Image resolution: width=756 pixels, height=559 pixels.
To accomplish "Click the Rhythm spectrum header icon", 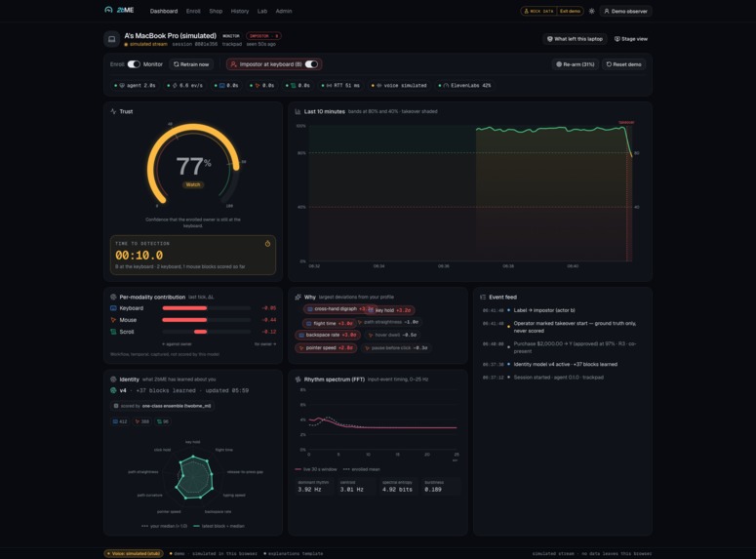I will click(298, 379).
